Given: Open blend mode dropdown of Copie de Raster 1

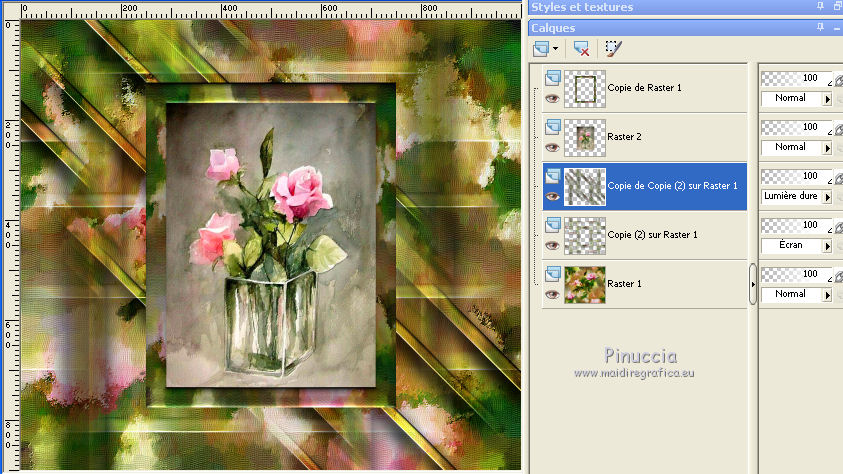Looking at the screenshot, I should 827,99.
